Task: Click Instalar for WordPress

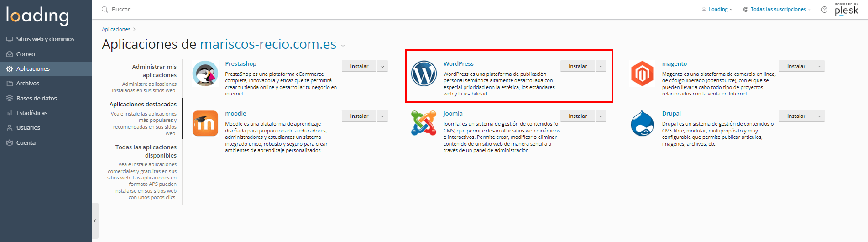Action: tap(578, 66)
